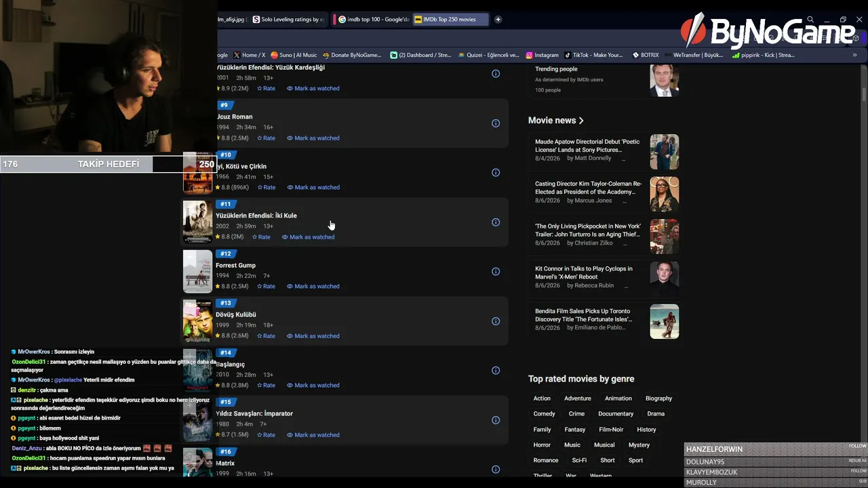
Task: Open the TikTok bookmark
Action: pos(593,55)
